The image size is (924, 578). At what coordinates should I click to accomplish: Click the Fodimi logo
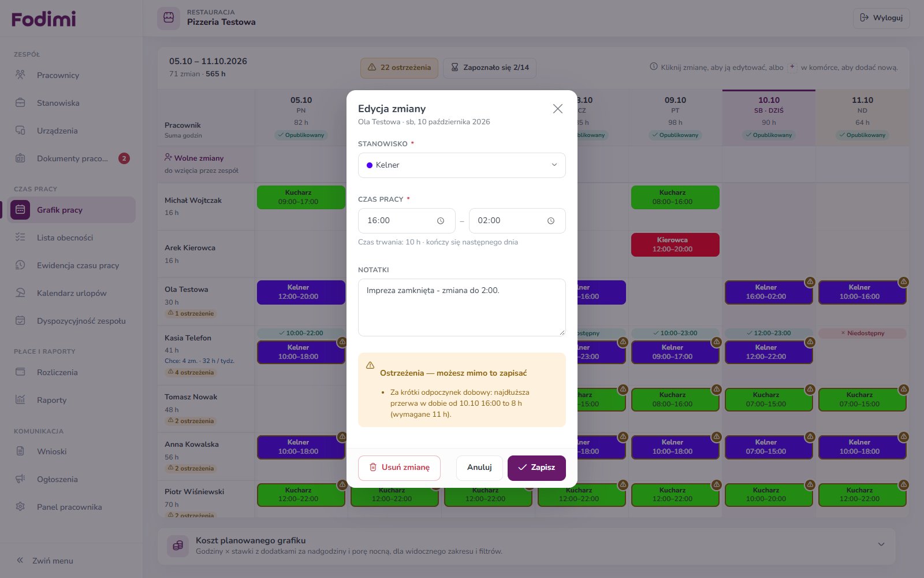pyautogui.click(x=44, y=19)
